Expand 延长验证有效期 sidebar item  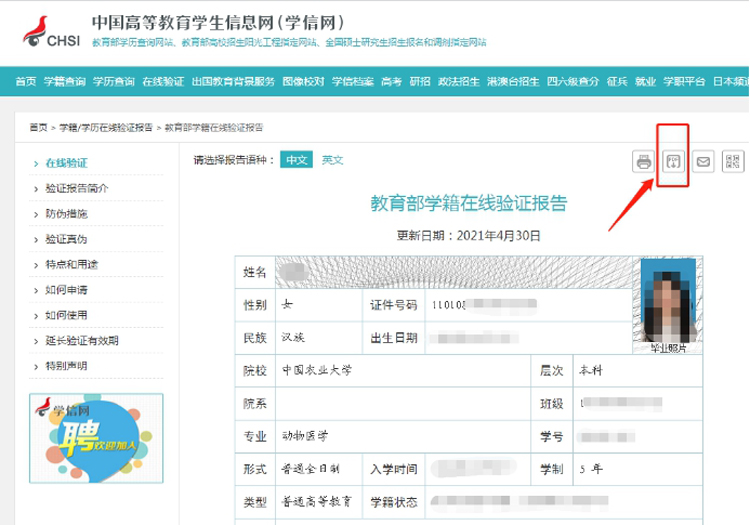(x=82, y=340)
